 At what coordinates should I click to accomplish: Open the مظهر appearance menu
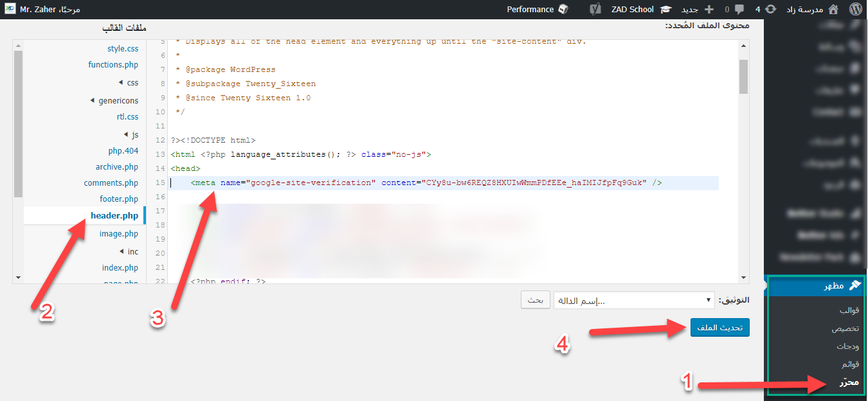(815, 286)
